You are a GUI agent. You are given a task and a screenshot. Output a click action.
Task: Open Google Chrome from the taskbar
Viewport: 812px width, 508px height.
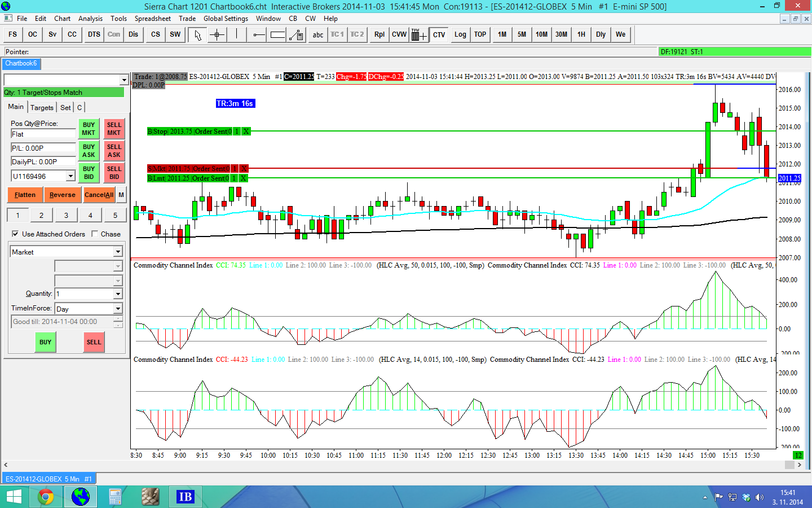point(46,497)
